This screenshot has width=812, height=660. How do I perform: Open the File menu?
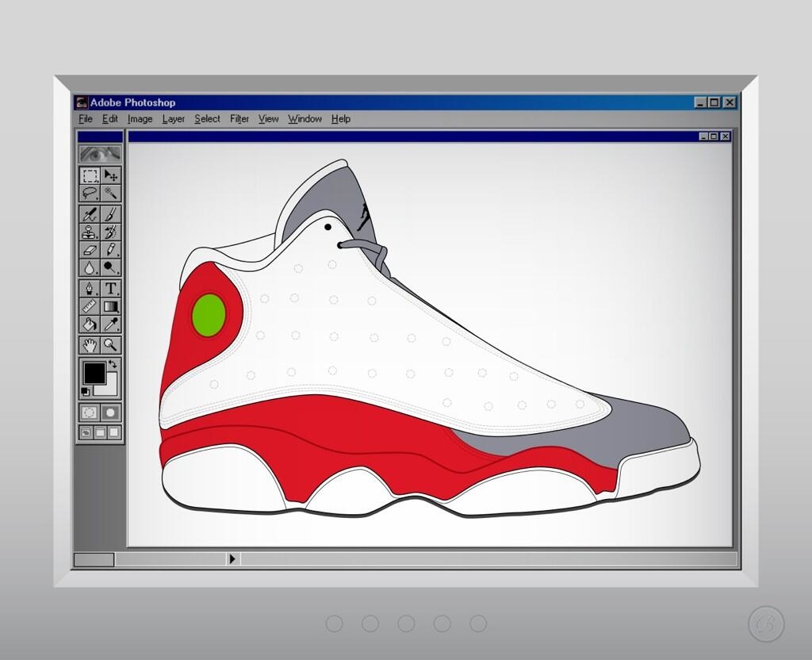[x=86, y=119]
